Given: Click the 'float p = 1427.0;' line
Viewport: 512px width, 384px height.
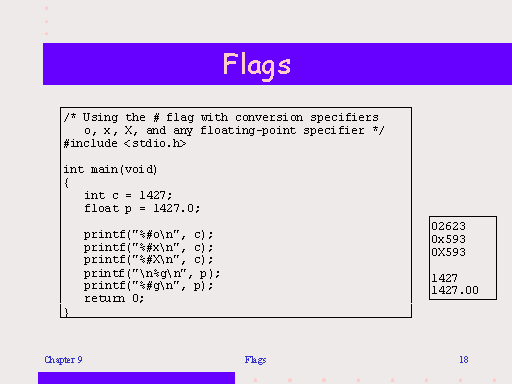Looking at the screenshot, I should [x=142, y=208].
